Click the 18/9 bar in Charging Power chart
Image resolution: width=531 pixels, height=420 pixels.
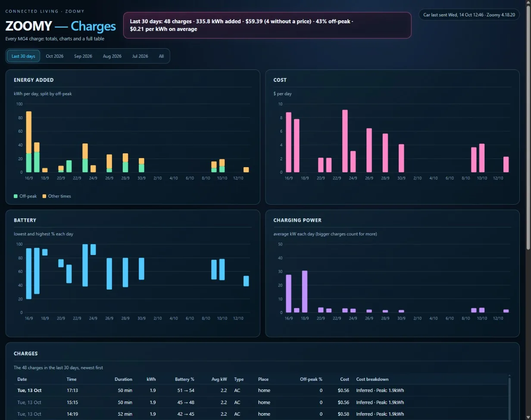tap(305, 292)
